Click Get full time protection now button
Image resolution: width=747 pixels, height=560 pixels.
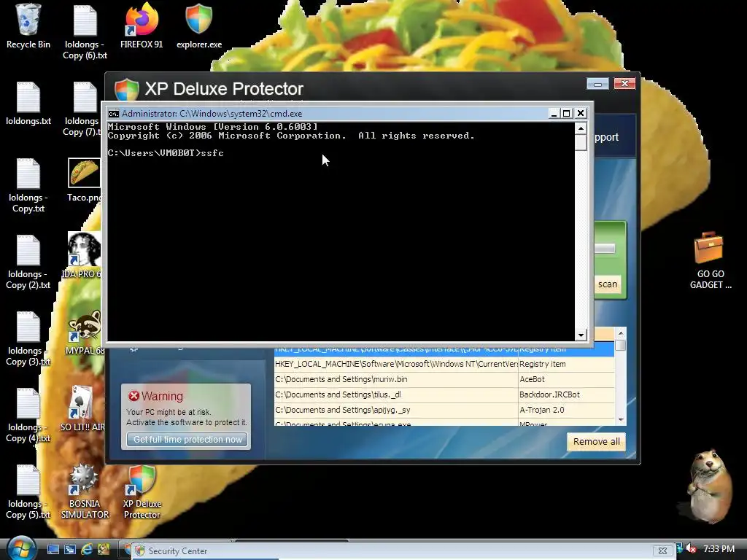click(187, 440)
